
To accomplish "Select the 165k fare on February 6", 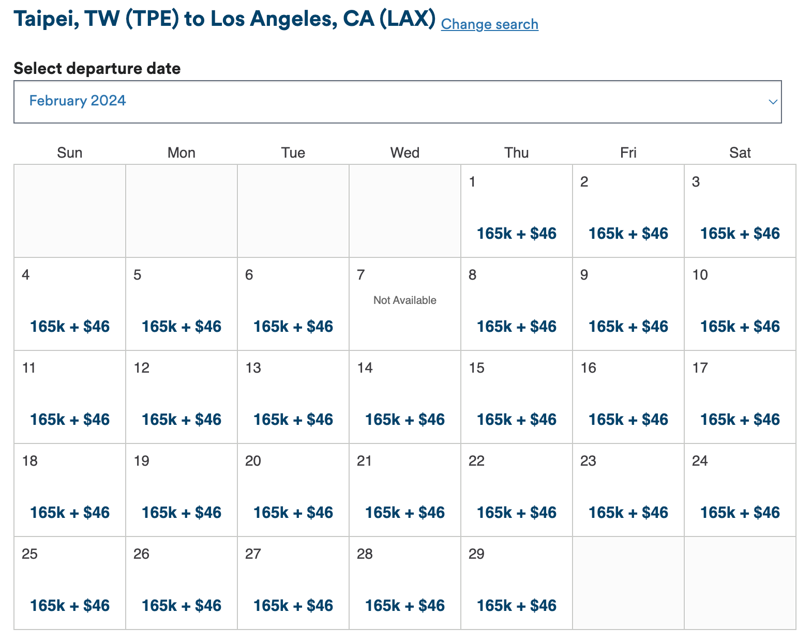I will 293,326.
